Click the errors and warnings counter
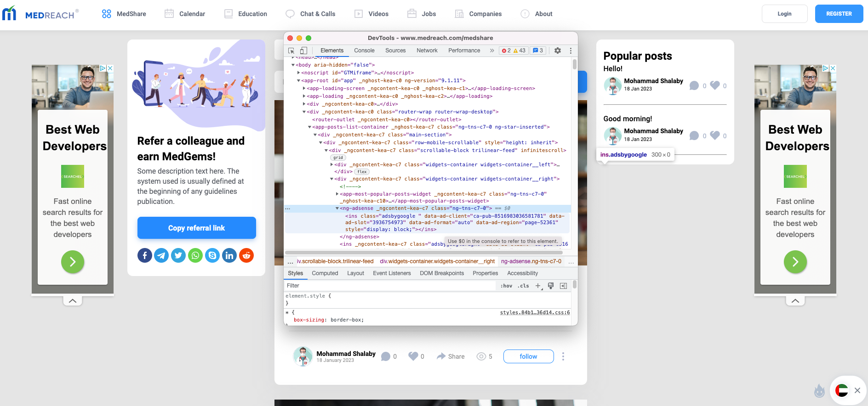The height and width of the screenshot is (406, 868). [514, 51]
